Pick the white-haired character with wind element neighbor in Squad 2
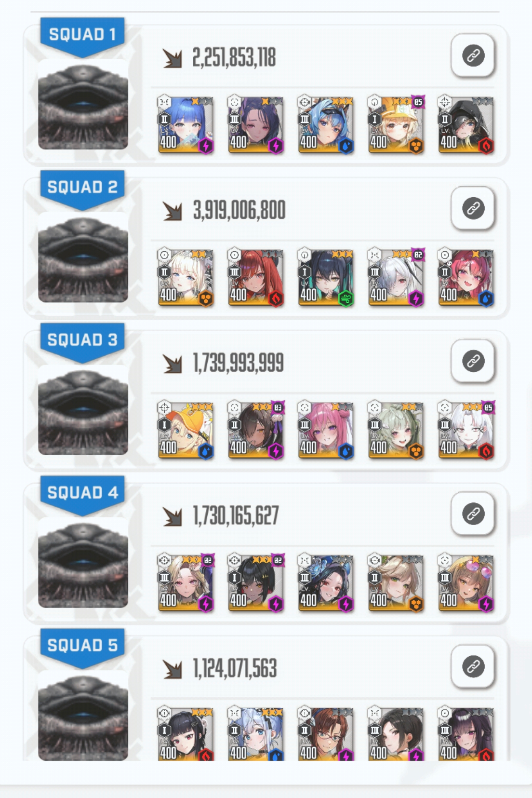The width and height of the screenshot is (532, 798). tap(396, 278)
